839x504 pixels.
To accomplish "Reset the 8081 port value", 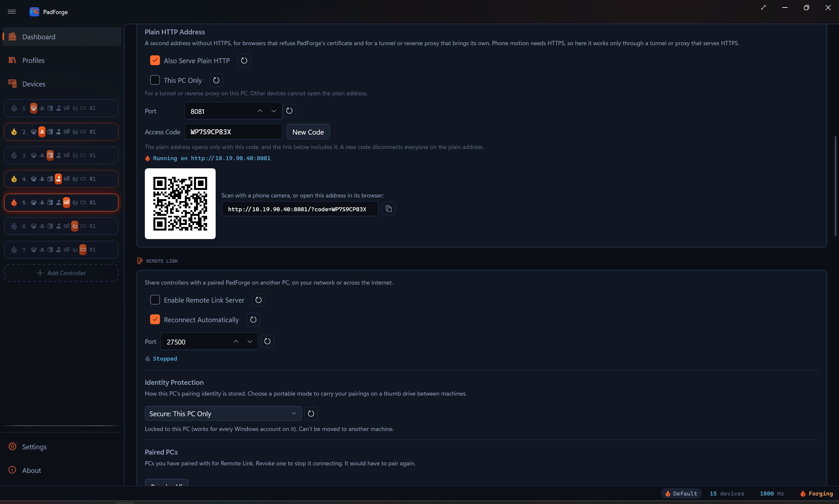I will coord(289,111).
